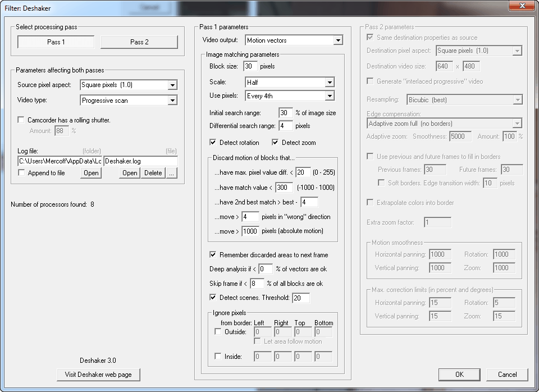Cancel the Deshaker dialog
Viewport: 539px width, 392px height.
click(x=507, y=375)
